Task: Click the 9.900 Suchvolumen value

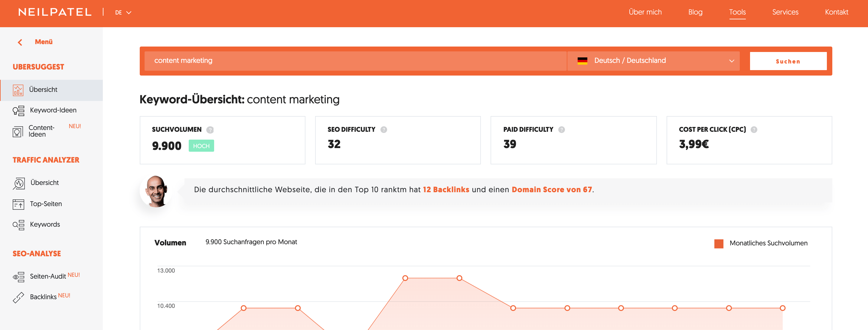Action: [x=166, y=146]
